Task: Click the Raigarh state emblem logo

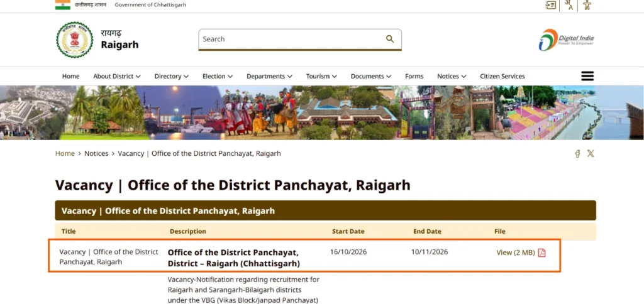Action: tap(74, 40)
